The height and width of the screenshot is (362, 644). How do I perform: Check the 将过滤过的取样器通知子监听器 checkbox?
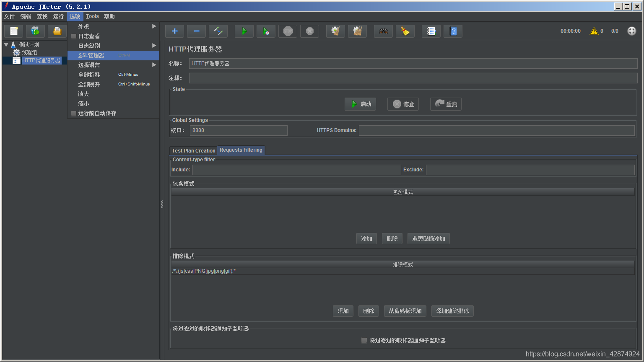[364, 340]
